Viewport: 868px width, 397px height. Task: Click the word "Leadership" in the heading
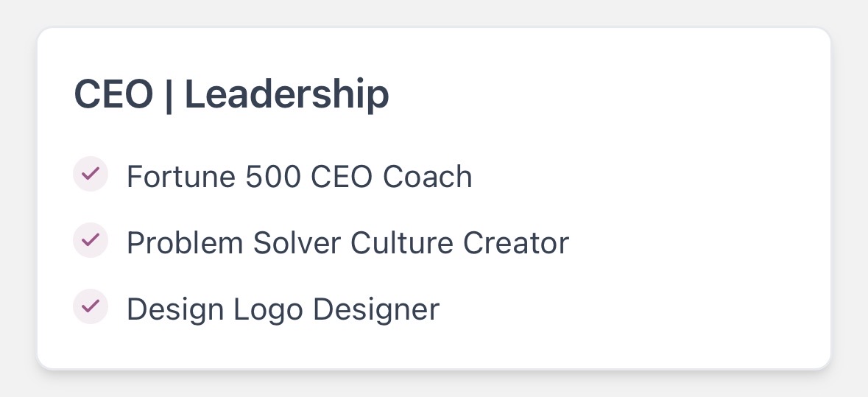click(286, 96)
